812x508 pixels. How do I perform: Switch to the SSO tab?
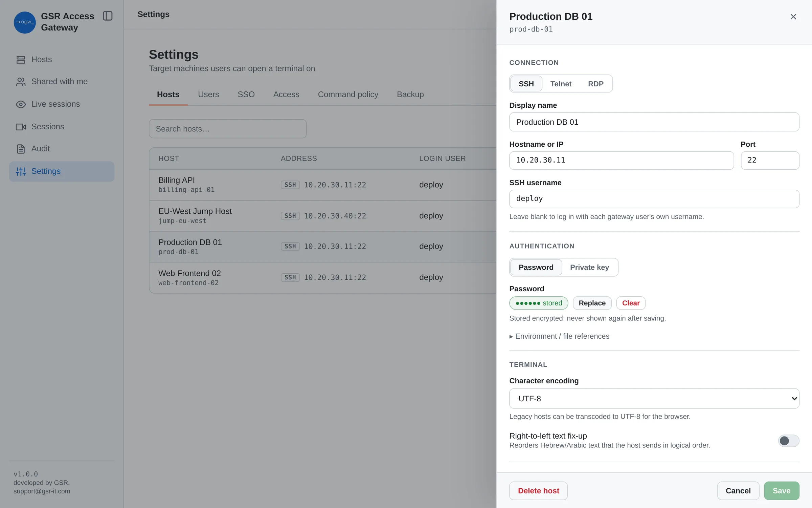point(246,94)
